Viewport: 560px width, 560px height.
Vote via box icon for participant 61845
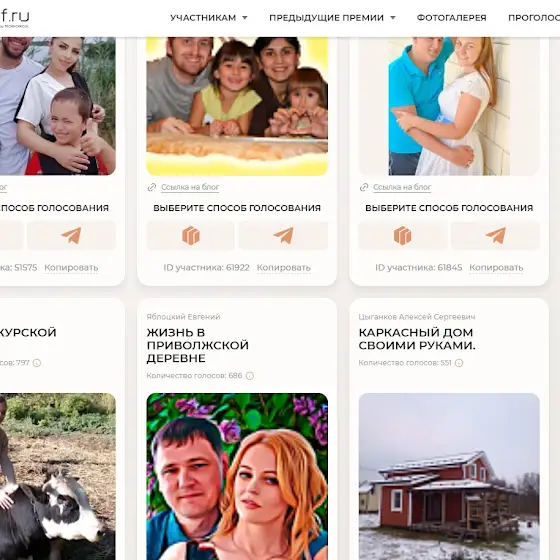[402, 235]
